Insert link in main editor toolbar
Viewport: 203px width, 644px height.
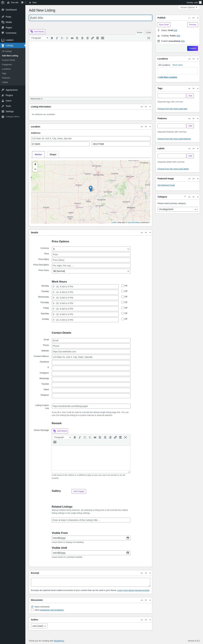[x=92, y=38]
